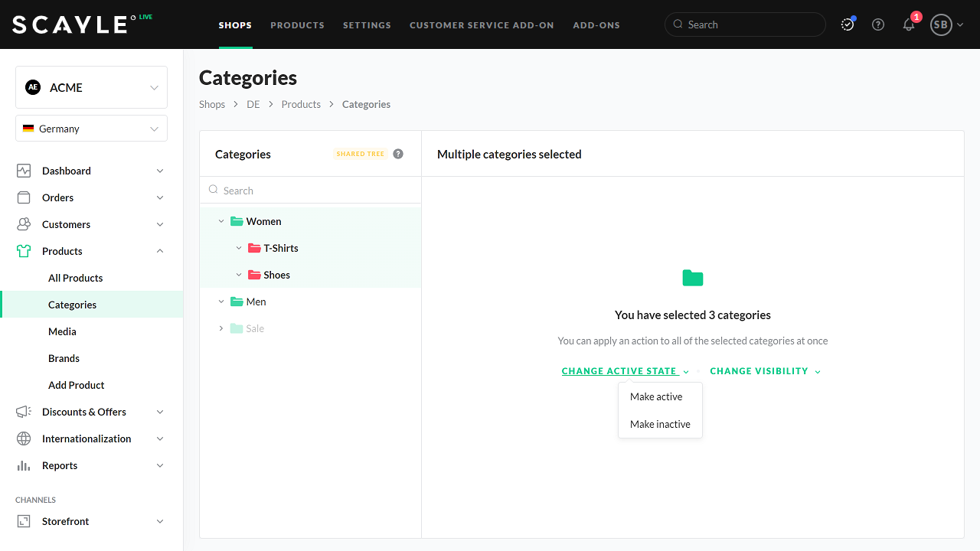Click the Storefront icon under Channels

(x=24, y=521)
